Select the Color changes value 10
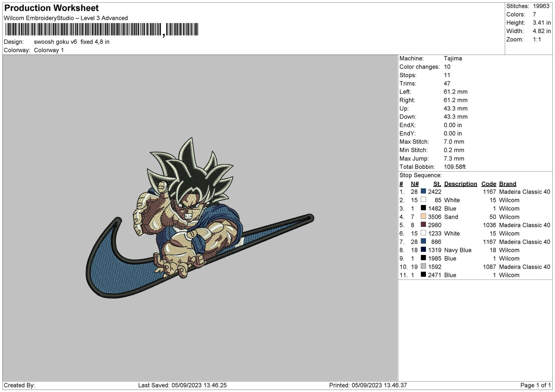Screen dimensions: 555x392 447,67
